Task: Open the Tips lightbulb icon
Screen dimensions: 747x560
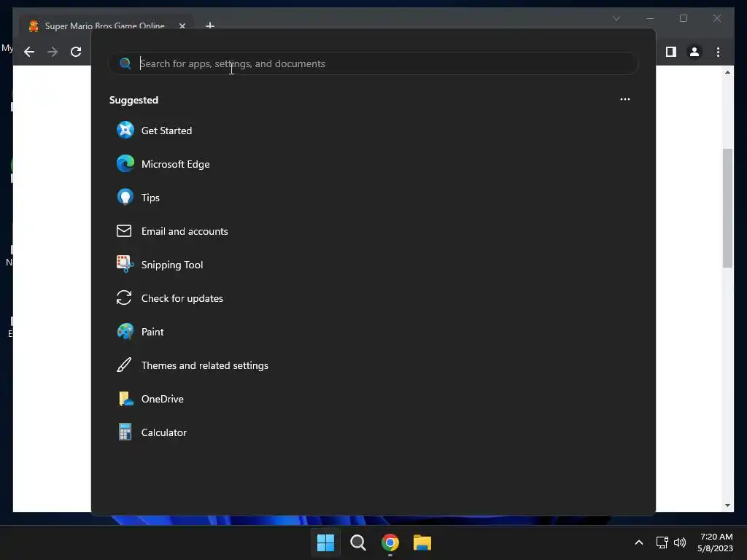Action: pos(125,197)
